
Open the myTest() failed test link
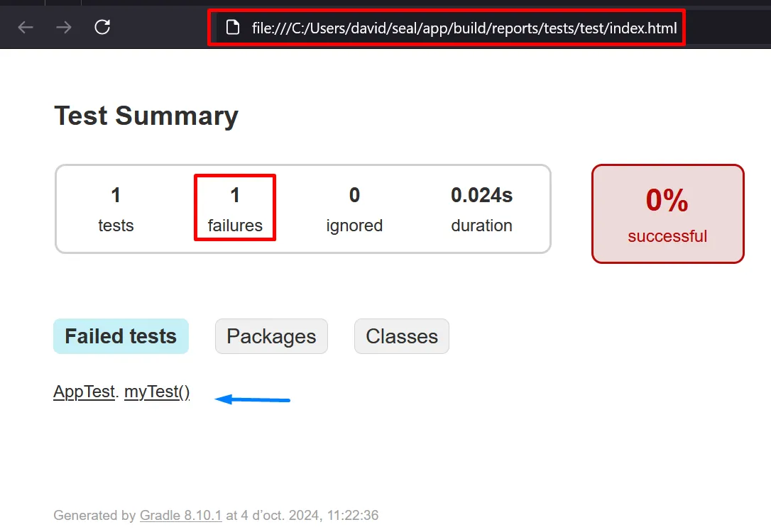click(157, 392)
